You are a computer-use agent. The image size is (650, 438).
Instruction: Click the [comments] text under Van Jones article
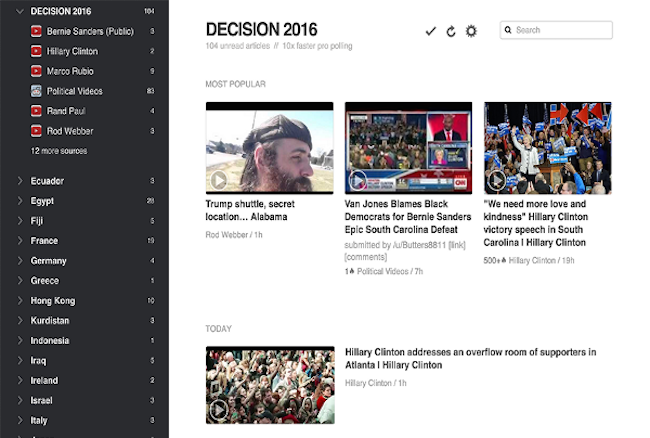366,257
